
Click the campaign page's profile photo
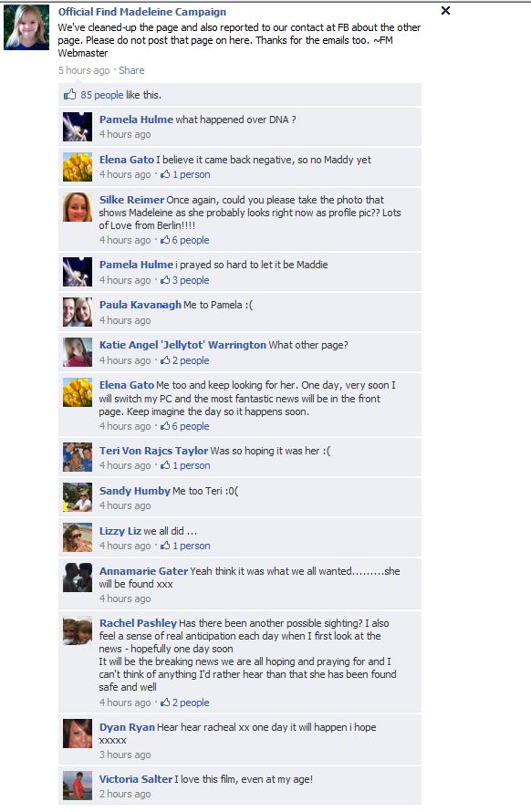coord(26,27)
